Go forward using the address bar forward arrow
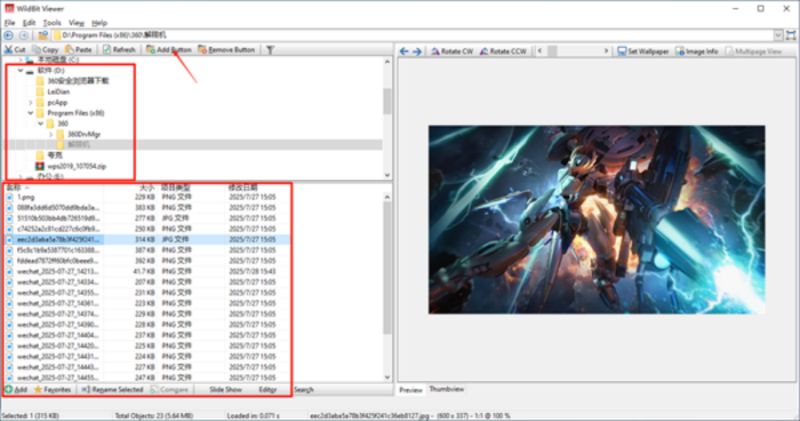The width and height of the screenshot is (800, 421). [23, 35]
